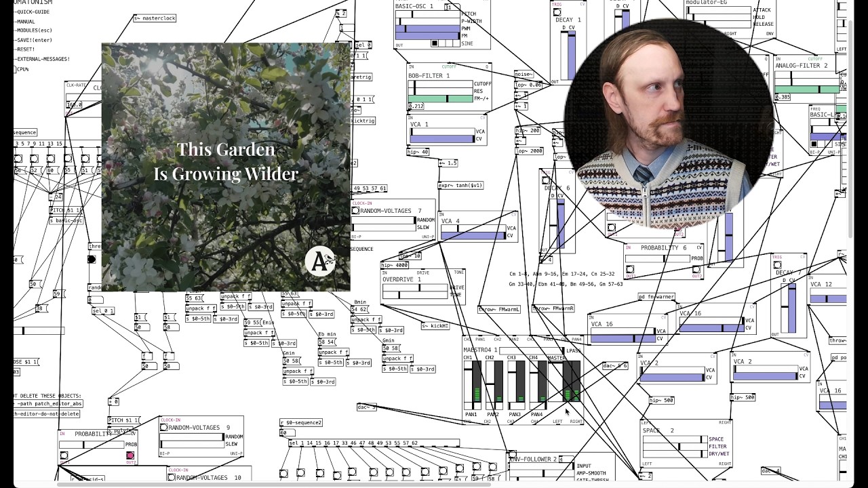Open MODULES(esc) list
Image resolution: width=868 pixels, height=488 pixels.
pos(34,30)
